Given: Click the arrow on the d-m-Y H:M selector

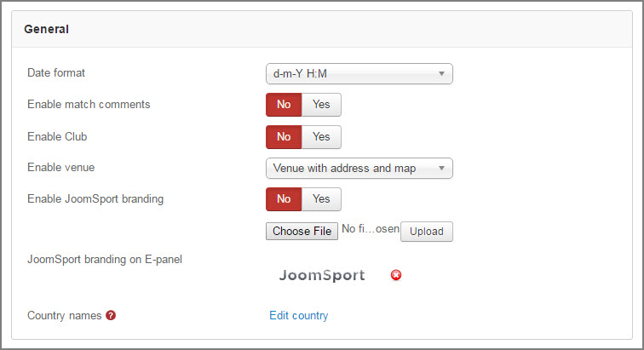Looking at the screenshot, I should (441, 74).
